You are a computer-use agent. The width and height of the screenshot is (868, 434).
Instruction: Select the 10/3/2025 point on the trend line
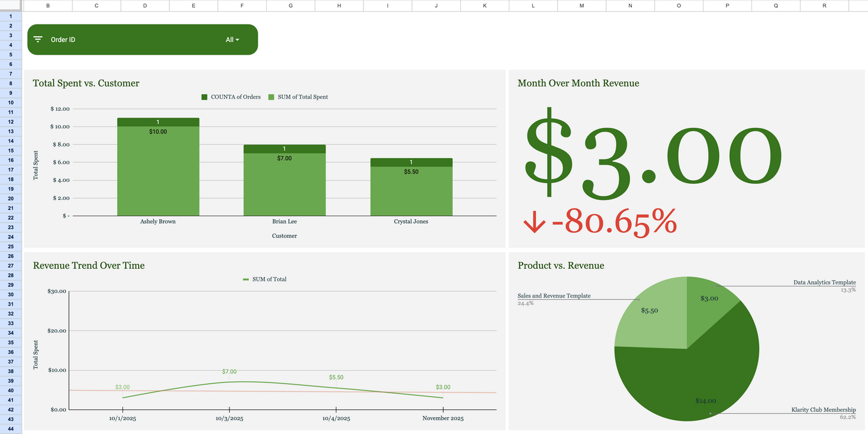229,381
